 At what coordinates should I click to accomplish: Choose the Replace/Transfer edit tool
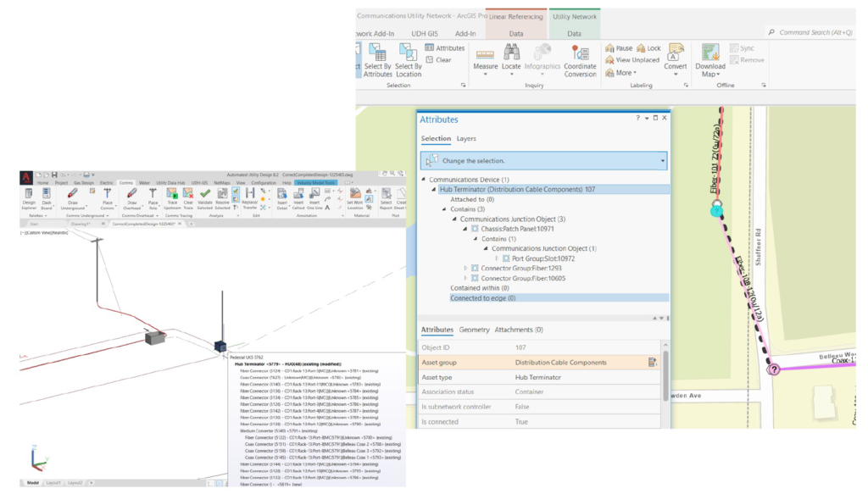250,198
